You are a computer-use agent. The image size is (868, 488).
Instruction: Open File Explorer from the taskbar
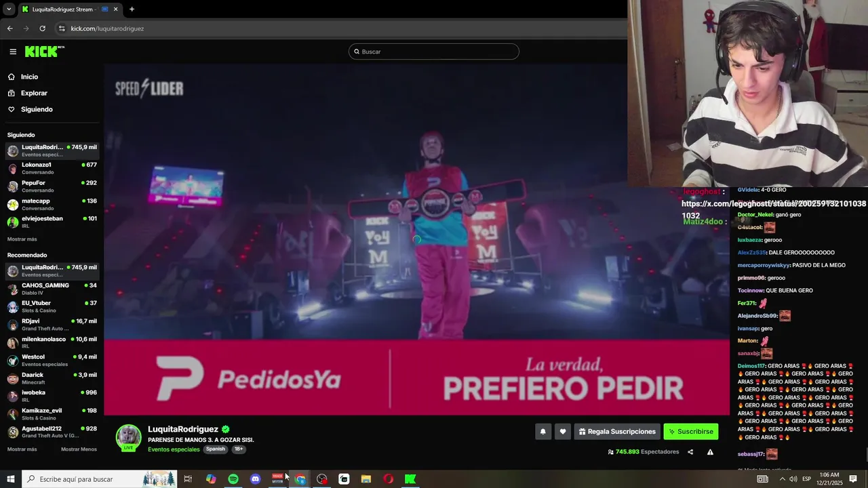click(366, 479)
